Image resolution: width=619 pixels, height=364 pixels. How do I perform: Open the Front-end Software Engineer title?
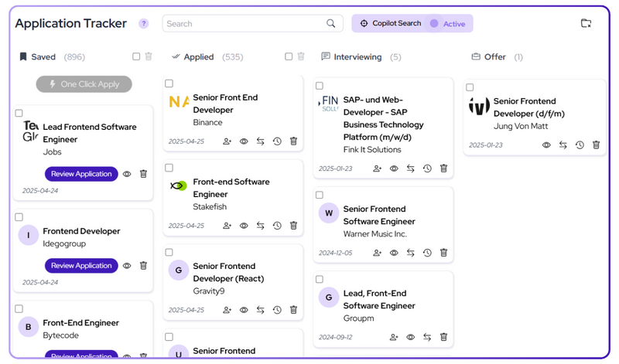tap(231, 188)
